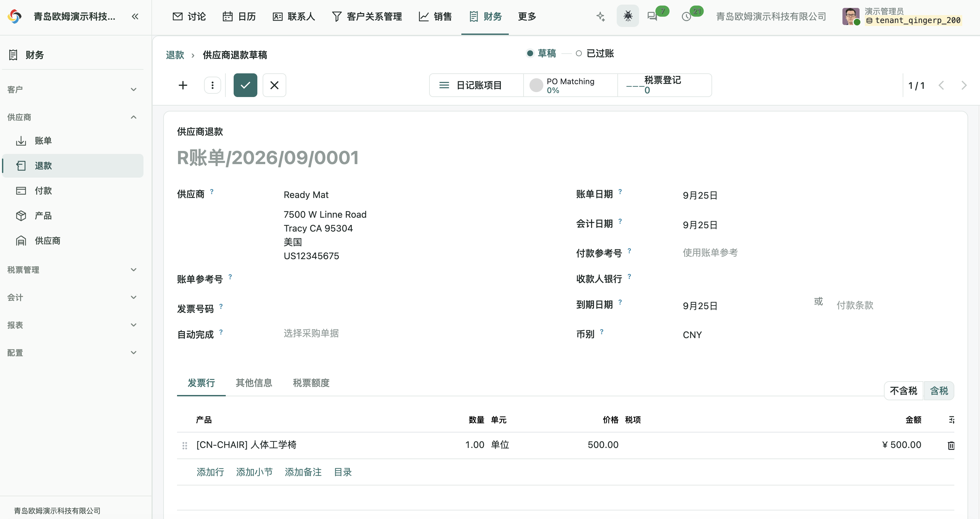Go to next record arrow
The height and width of the screenshot is (519, 980).
pos(964,85)
